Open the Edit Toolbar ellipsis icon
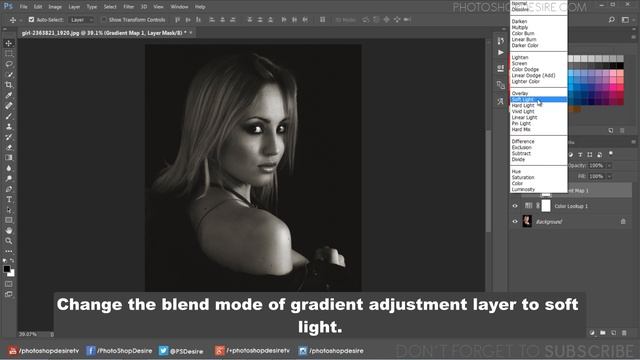Viewport: 640px width, 360px height. click(9, 251)
